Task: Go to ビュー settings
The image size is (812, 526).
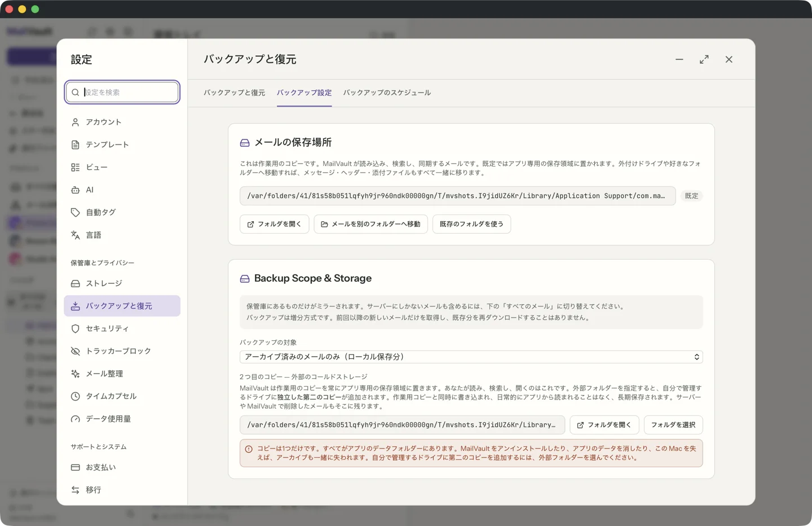Action: pyautogui.click(x=122, y=167)
